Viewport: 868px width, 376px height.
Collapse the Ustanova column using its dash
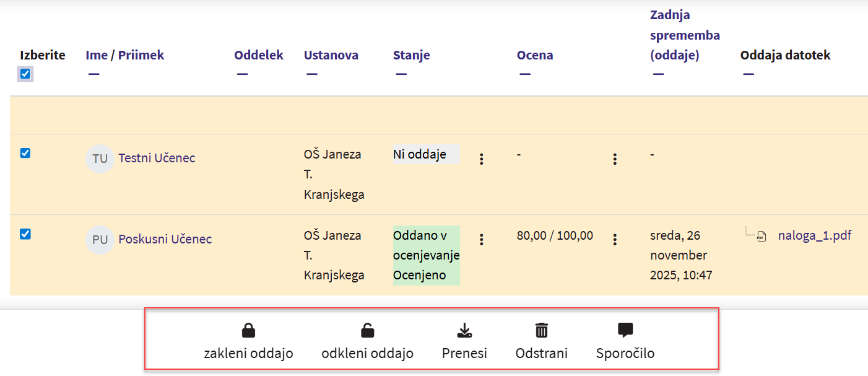tap(312, 74)
